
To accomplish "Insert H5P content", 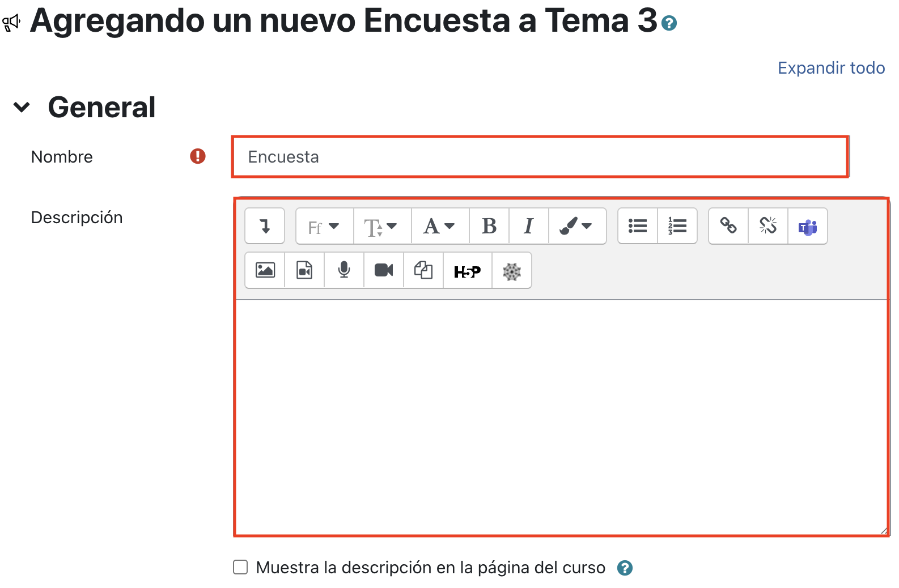I will coord(468,270).
